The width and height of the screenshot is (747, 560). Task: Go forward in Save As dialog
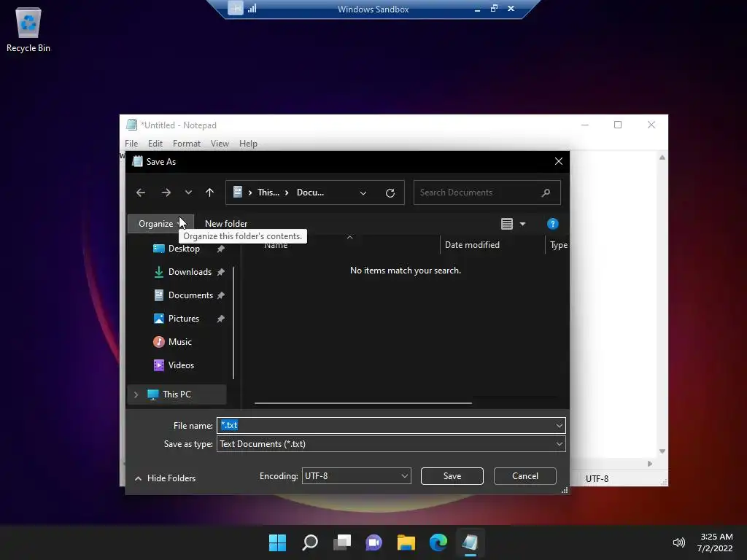(x=166, y=192)
